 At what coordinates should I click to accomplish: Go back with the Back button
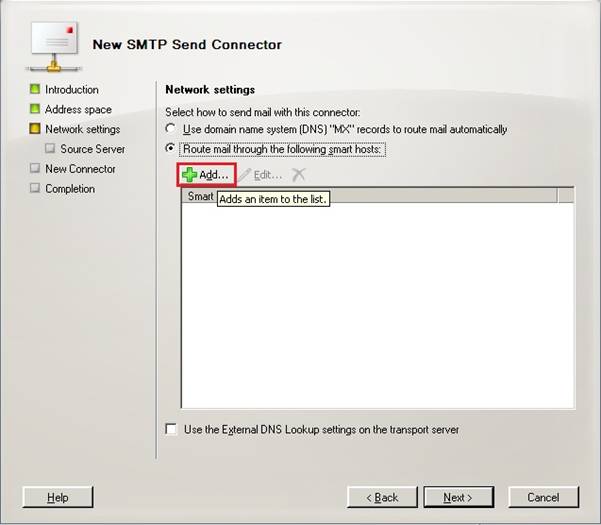tap(382, 497)
